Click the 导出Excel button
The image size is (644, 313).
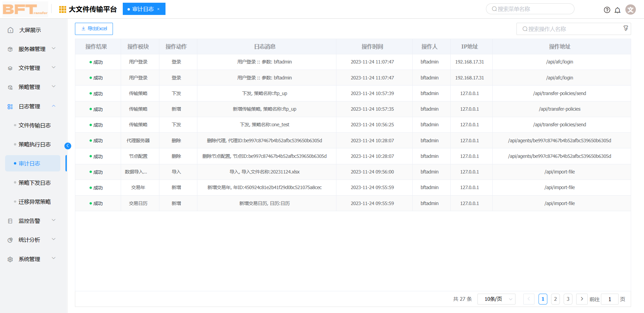click(94, 29)
